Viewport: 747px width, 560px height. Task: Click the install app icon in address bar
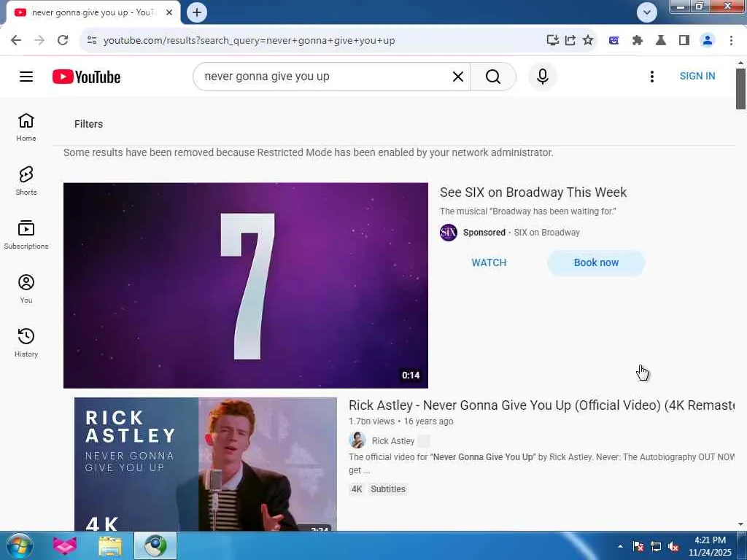point(553,40)
